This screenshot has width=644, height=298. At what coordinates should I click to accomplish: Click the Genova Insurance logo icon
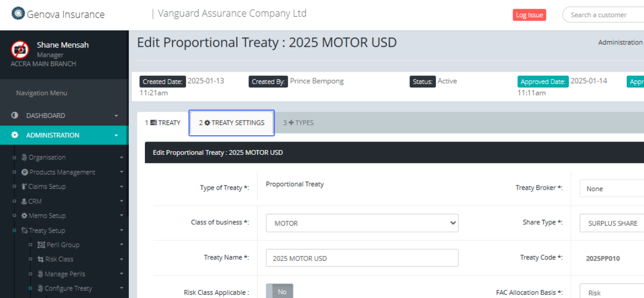[18, 13]
